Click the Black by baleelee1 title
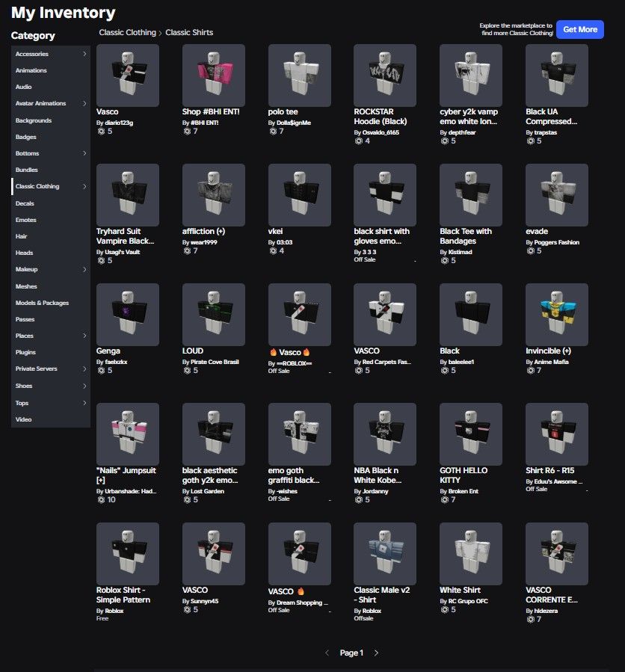The height and width of the screenshot is (672, 625). pyautogui.click(x=449, y=351)
